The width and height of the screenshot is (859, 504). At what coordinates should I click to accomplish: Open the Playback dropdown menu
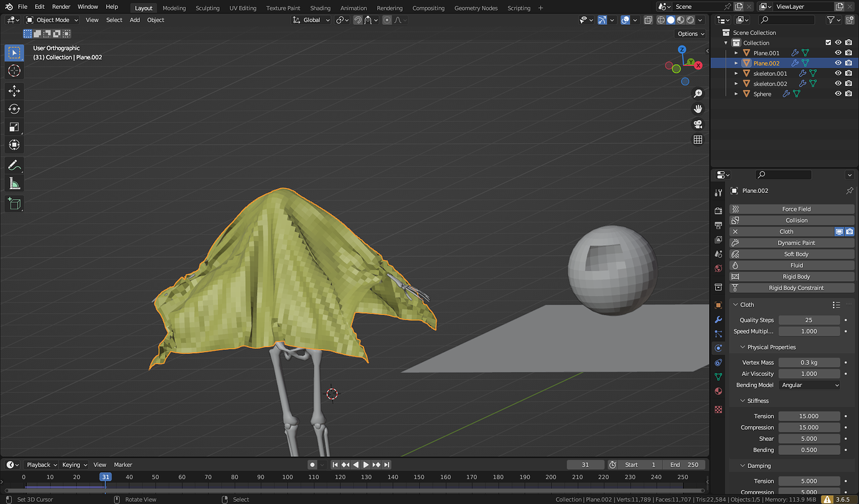pos(42,465)
